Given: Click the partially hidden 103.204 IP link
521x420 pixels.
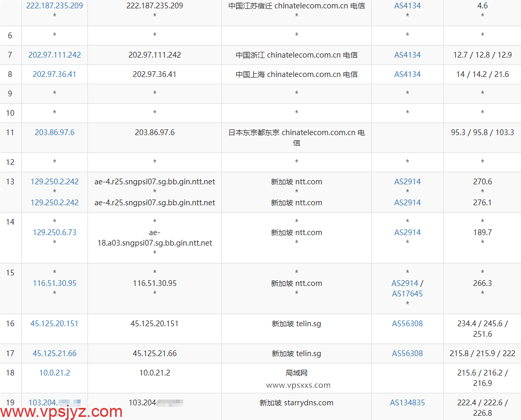Looking at the screenshot, I should 54,402.
